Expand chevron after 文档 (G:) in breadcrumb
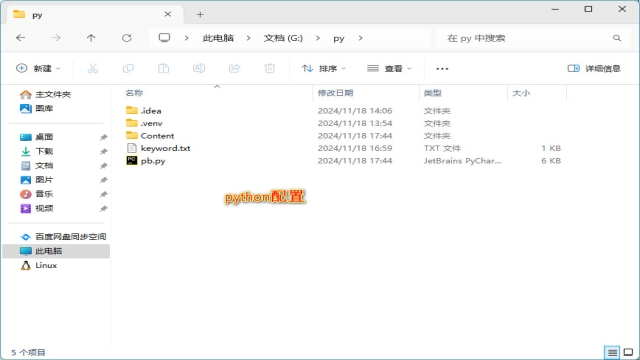The height and width of the screenshot is (360, 640). point(318,38)
